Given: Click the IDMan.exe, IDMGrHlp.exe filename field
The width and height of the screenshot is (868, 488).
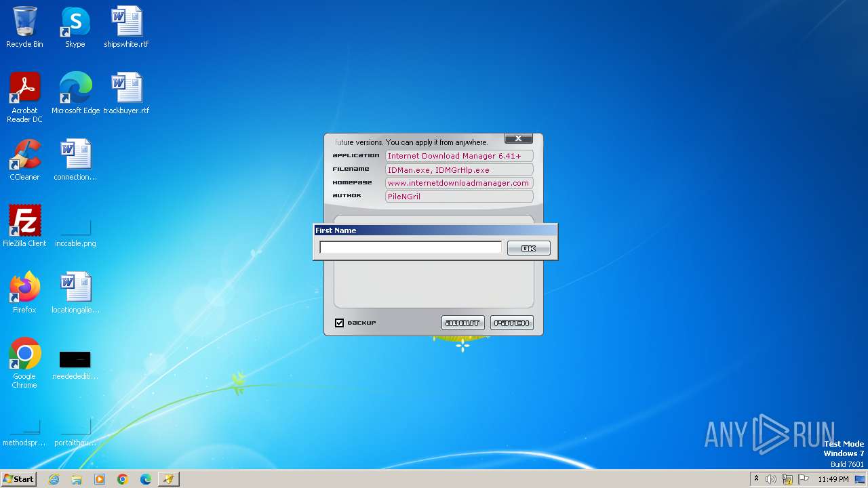Looking at the screenshot, I should pos(459,170).
